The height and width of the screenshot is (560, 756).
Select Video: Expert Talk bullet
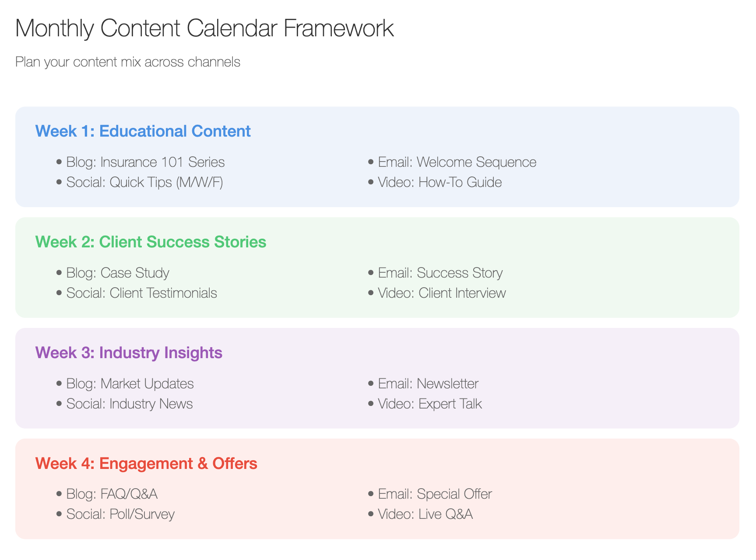click(430, 404)
